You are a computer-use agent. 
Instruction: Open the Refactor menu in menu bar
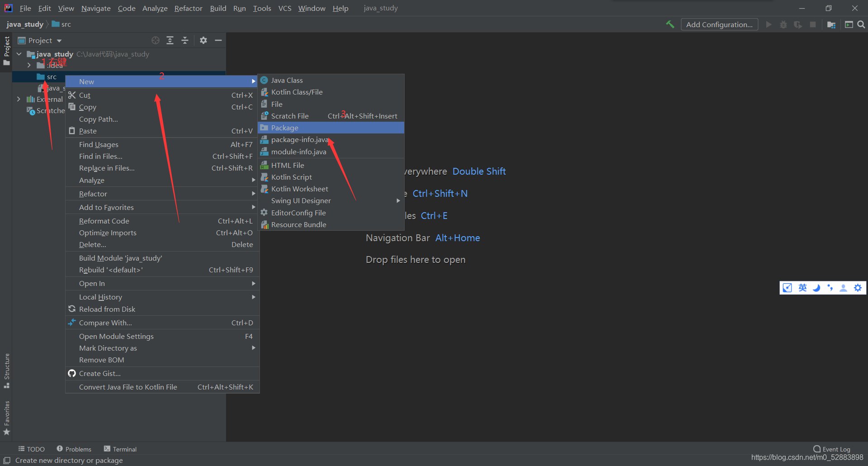(x=189, y=8)
